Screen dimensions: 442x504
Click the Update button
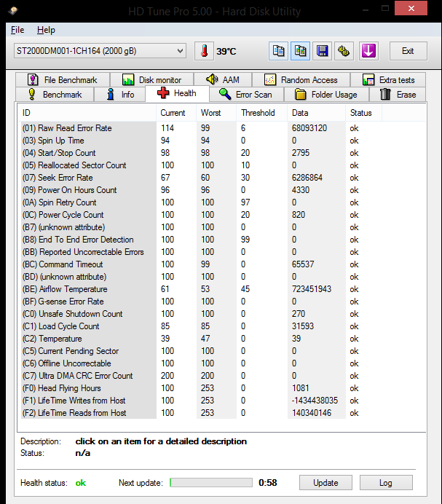tap(325, 483)
